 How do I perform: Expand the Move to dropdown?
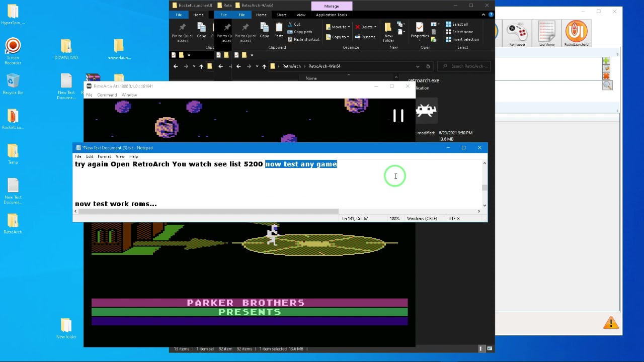tap(348, 27)
